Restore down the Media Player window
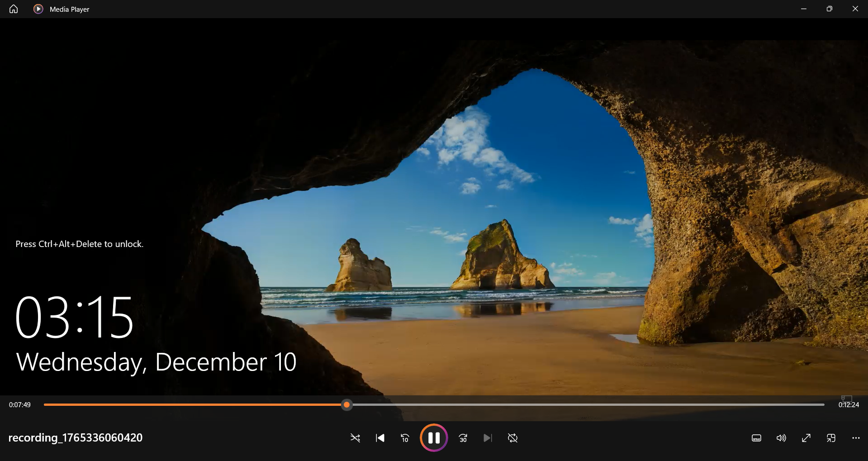Screen dimensions: 868x461 point(829,9)
